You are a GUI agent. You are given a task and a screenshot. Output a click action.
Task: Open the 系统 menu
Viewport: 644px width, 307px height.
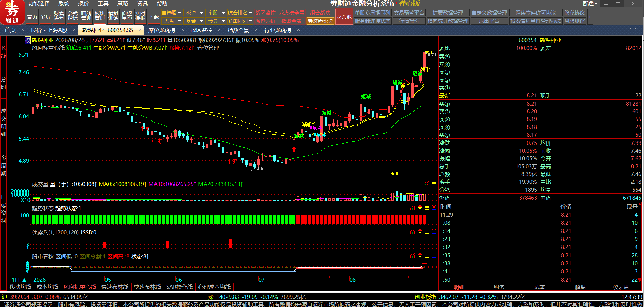point(64,4)
